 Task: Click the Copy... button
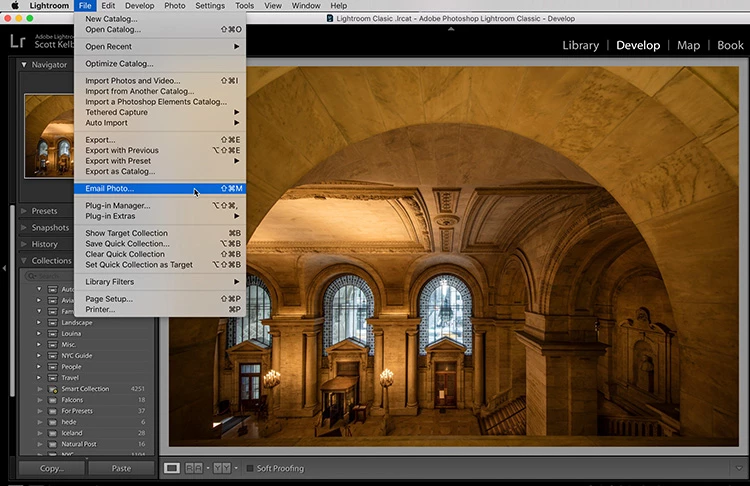pyautogui.click(x=52, y=468)
